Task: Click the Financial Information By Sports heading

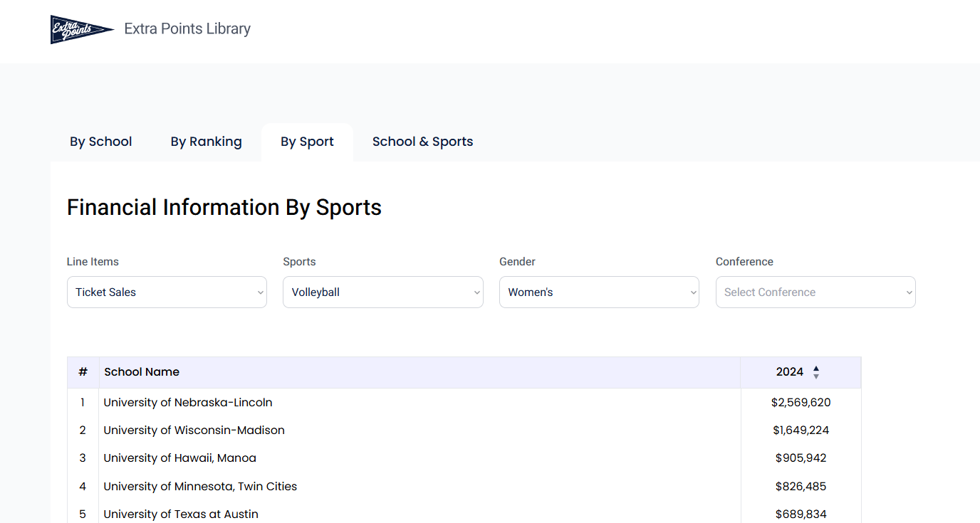Action: click(224, 207)
